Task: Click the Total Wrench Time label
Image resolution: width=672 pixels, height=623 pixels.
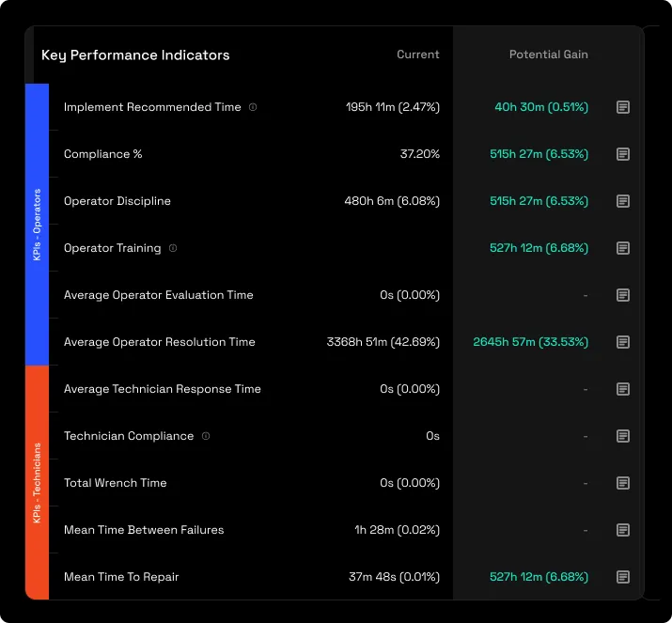Action: [x=115, y=483]
